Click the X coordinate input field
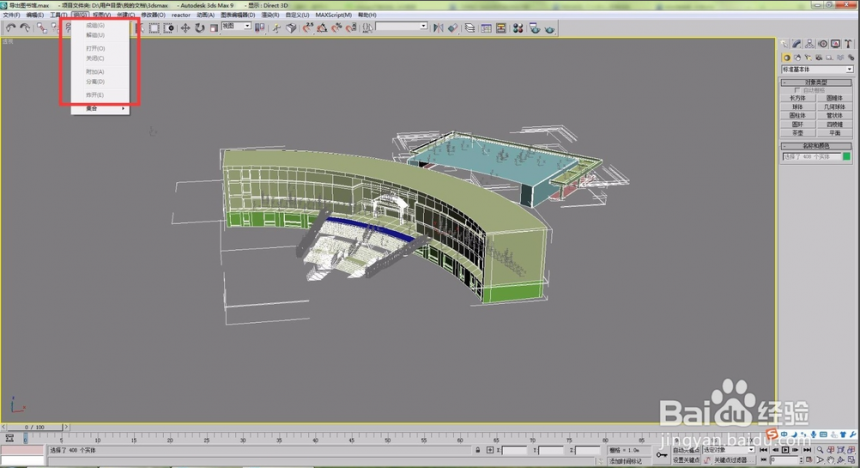The height and width of the screenshot is (468, 860). click(514, 450)
